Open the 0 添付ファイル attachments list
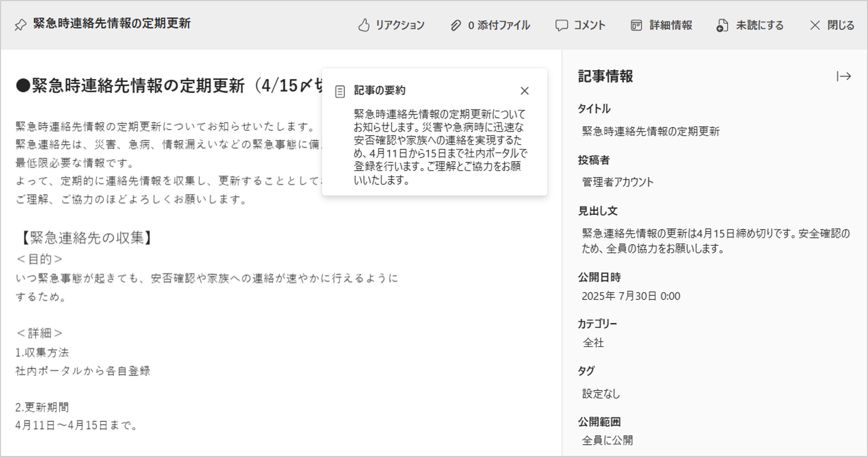868x457 pixels. (x=499, y=25)
